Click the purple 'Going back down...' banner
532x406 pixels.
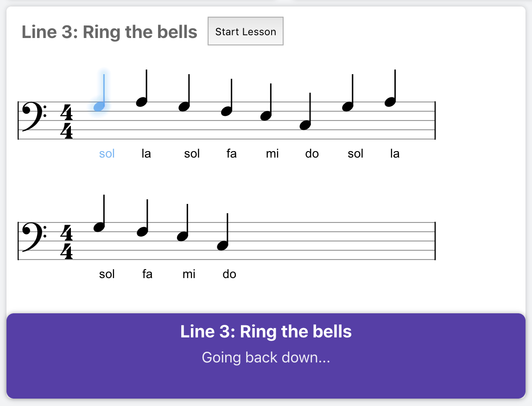[266, 356]
